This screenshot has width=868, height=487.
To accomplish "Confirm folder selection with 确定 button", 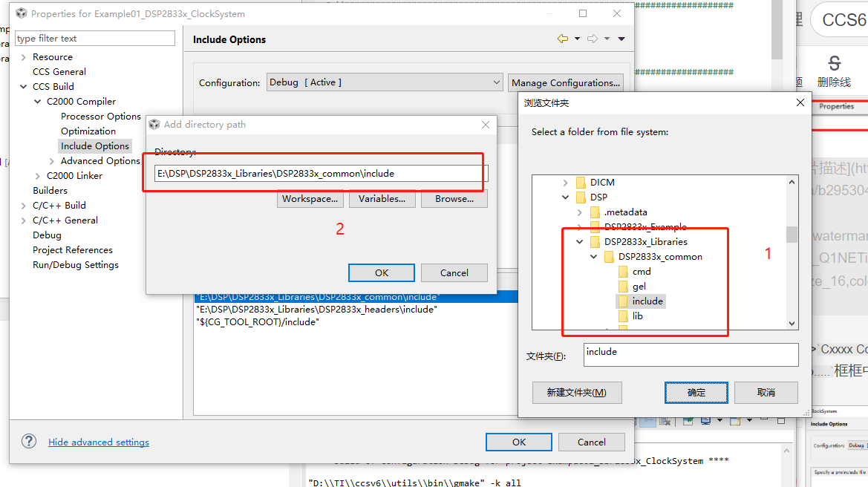I will coord(695,392).
